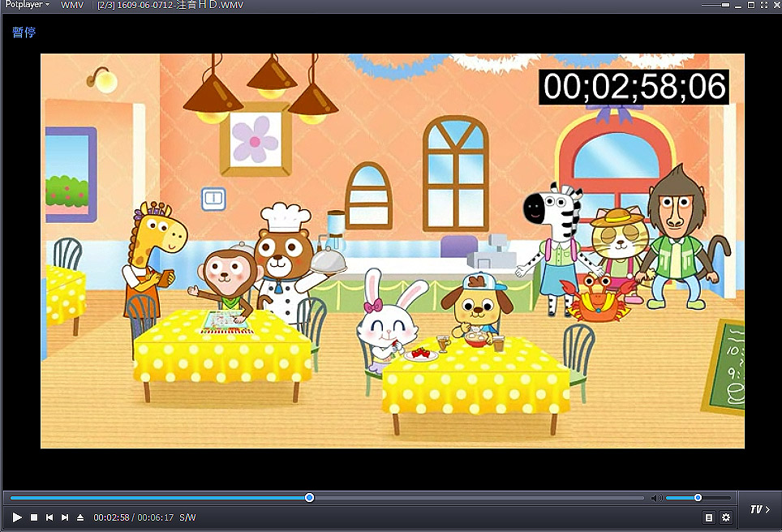The width and height of the screenshot is (782, 532).
Task: Start playback with the Play button
Action: tap(17, 517)
